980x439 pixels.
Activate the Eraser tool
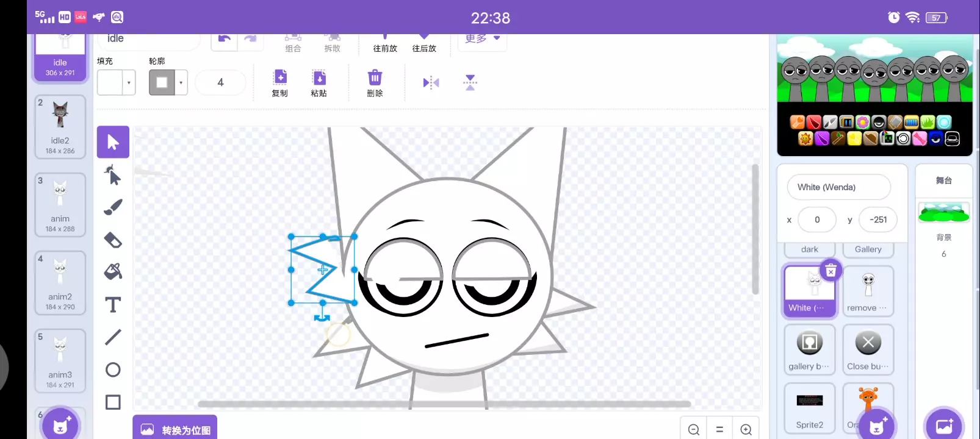(x=113, y=240)
